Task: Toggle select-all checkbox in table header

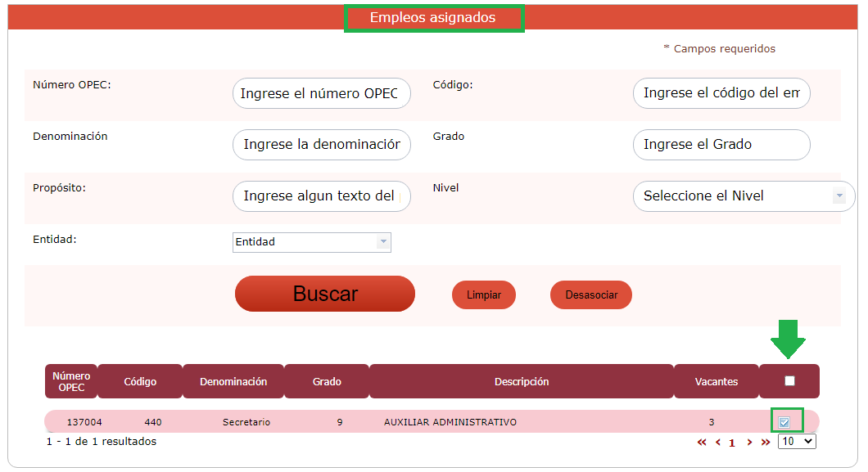Action: pyautogui.click(x=789, y=381)
